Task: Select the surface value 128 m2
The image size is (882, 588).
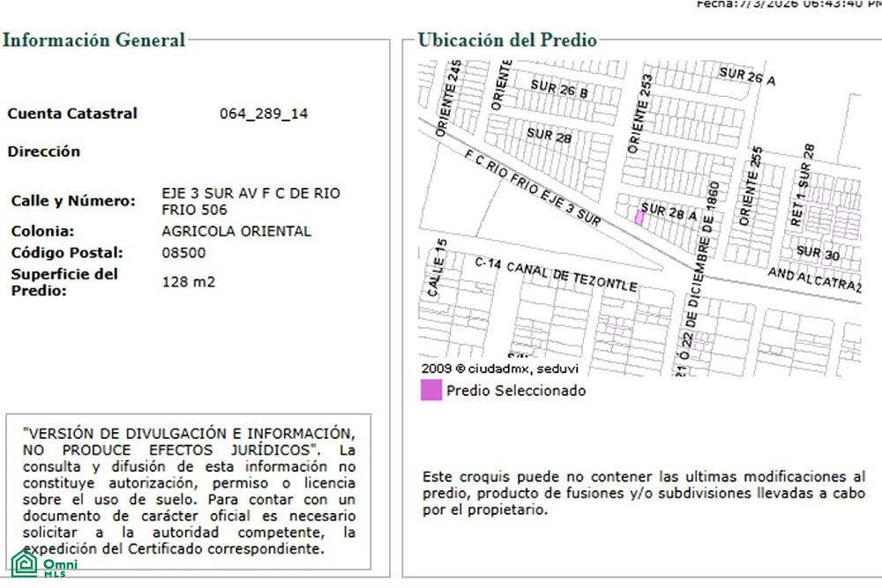Action: [x=189, y=281]
